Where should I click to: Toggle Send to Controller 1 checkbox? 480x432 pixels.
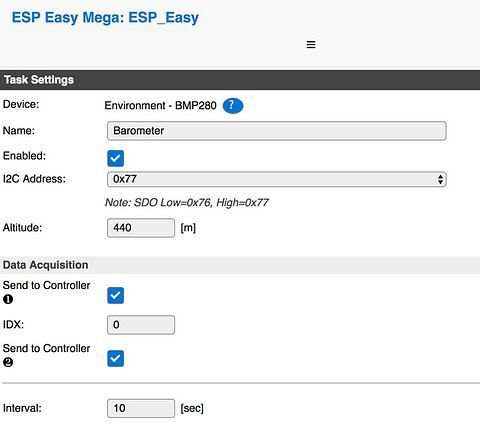click(x=115, y=295)
